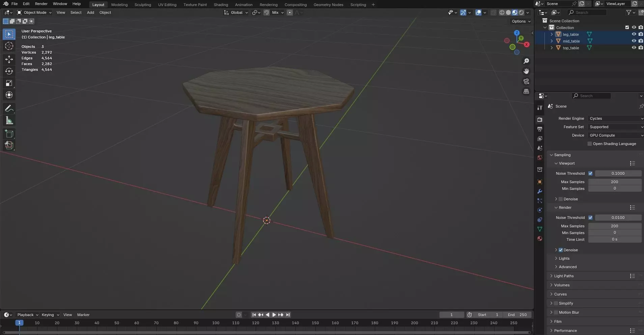Open the Keying popover in timeline
Screen dimensions: 644x335
pos(50,315)
